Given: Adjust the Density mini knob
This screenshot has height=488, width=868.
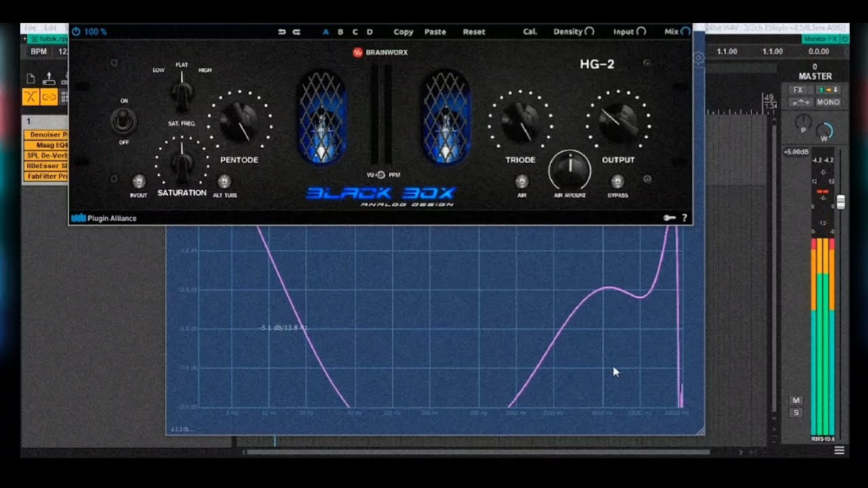Looking at the screenshot, I should pyautogui.click(x=589, y=31).
